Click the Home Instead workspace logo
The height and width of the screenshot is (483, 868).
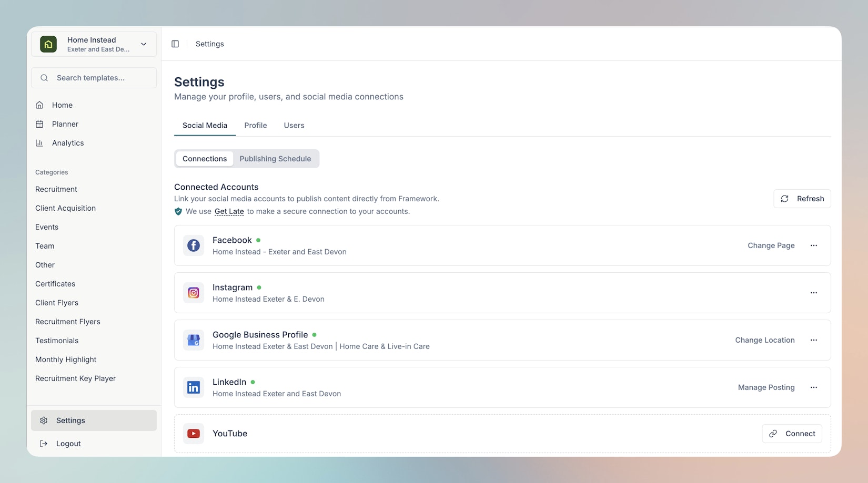pos(48,44)
